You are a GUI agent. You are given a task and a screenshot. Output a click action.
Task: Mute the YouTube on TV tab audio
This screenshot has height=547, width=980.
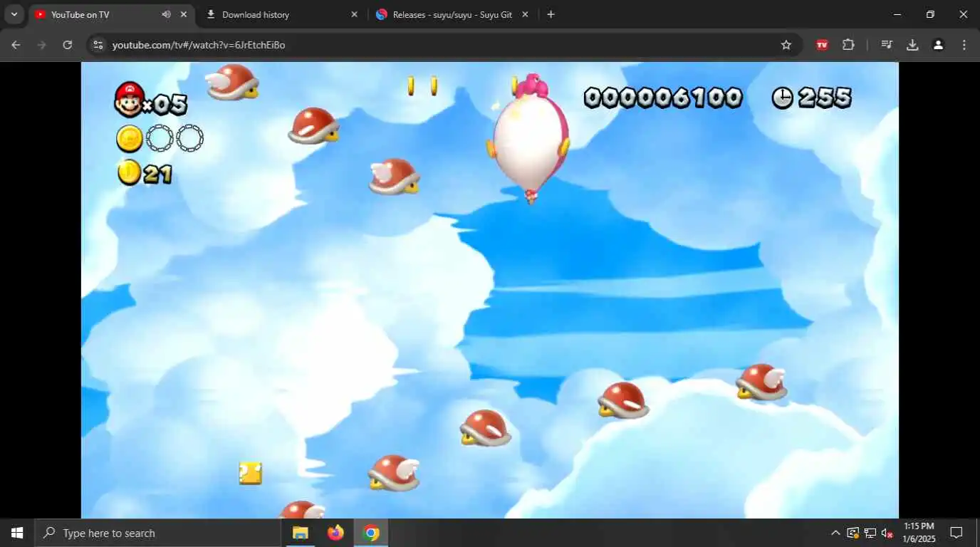click(x=166, y=14)
